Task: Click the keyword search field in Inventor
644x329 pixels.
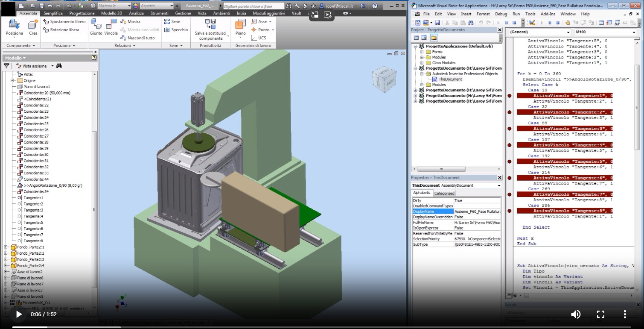Action: coord(254,6)
